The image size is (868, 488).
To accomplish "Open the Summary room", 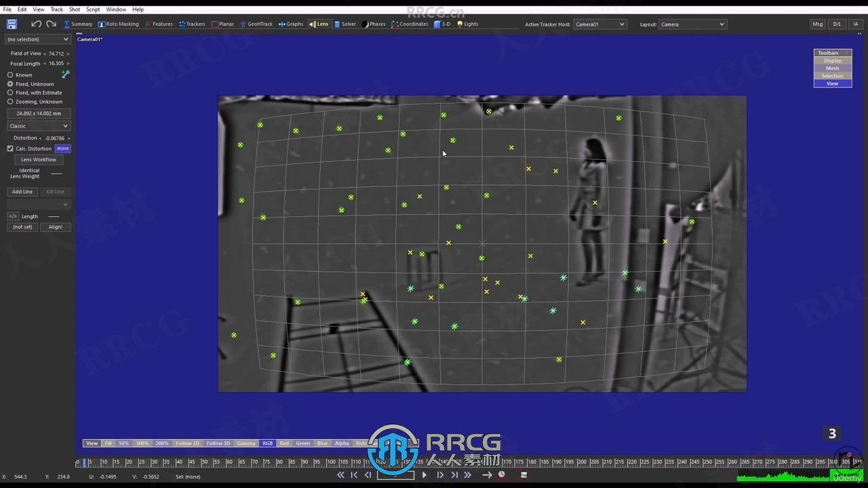I will click(x=78, y=24).
